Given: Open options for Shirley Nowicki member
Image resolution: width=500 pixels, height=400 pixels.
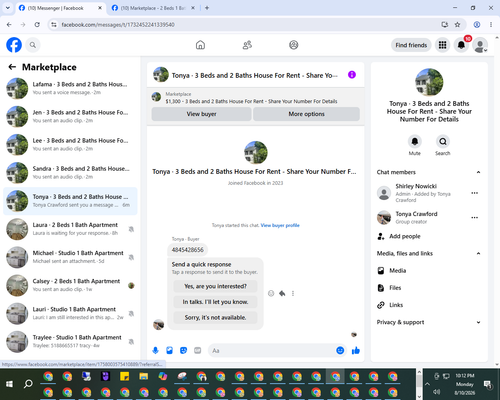Looking at the screenshot, I should pos(475,193).
